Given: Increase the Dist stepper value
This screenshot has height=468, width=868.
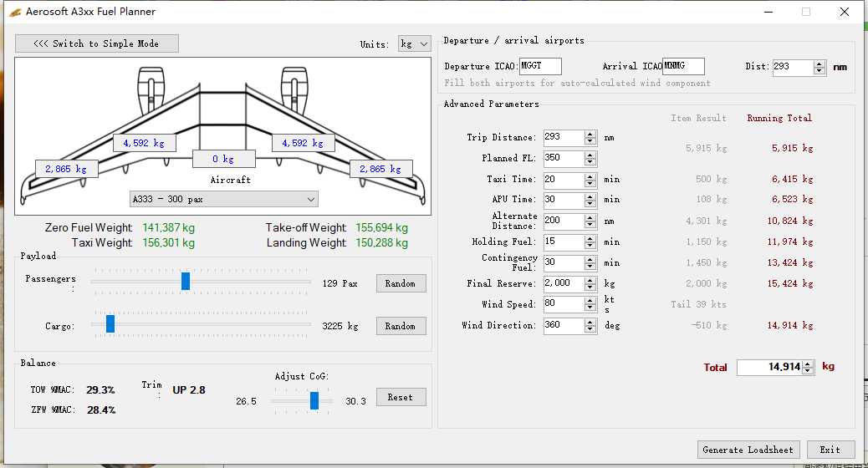Looking at the screenshot, I should pyautogui.click(x=819, y=64).
